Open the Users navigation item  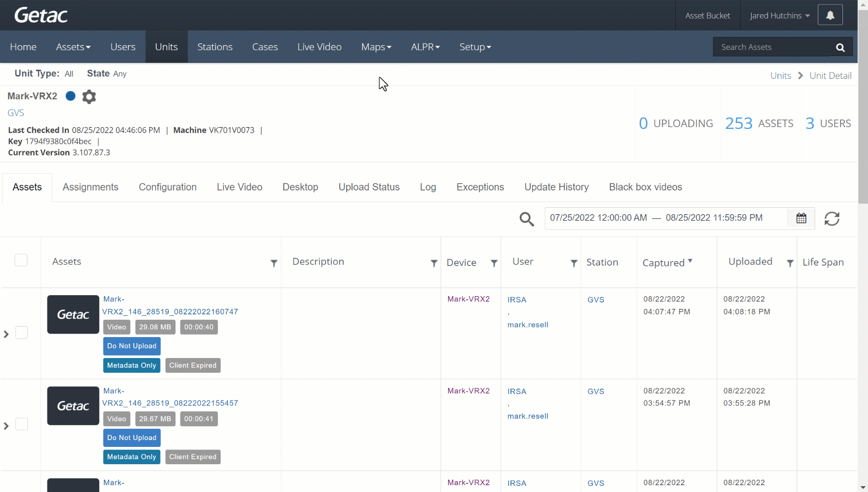[123, 47]
